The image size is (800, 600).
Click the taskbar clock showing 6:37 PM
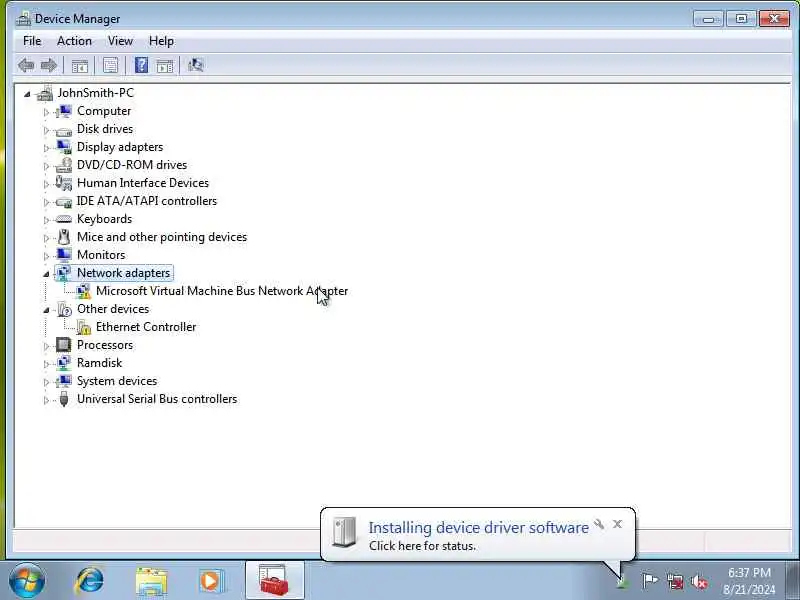coord(749,581)
